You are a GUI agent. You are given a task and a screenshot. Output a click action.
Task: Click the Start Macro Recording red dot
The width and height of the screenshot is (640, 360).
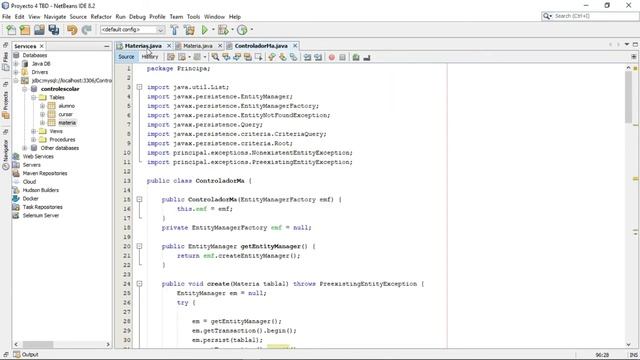pos(331,58)
